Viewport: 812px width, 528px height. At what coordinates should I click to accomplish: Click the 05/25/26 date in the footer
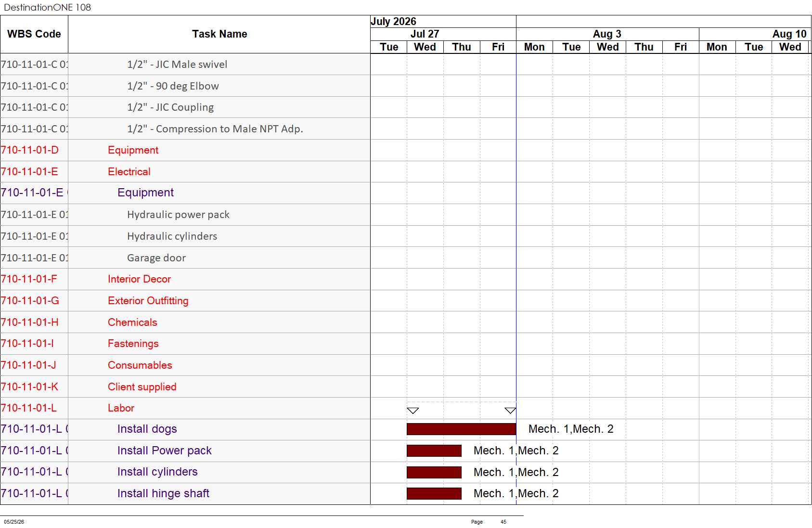tap(14, 522)
